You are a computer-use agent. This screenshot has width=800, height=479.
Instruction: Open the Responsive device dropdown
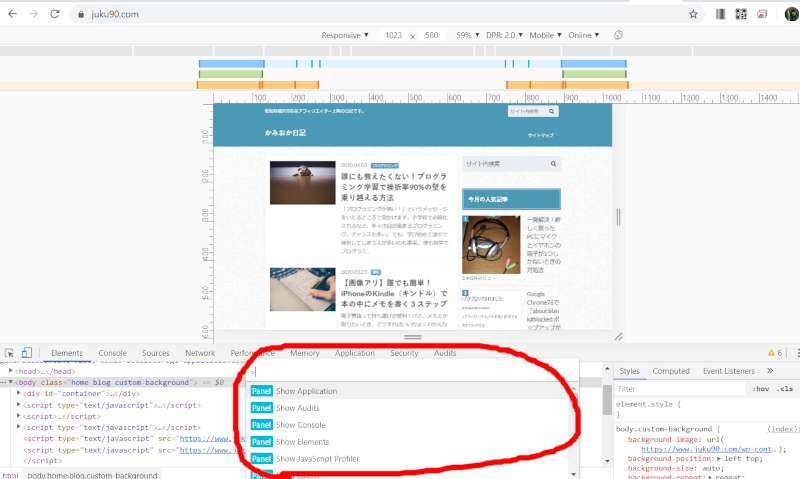[344, 35]
